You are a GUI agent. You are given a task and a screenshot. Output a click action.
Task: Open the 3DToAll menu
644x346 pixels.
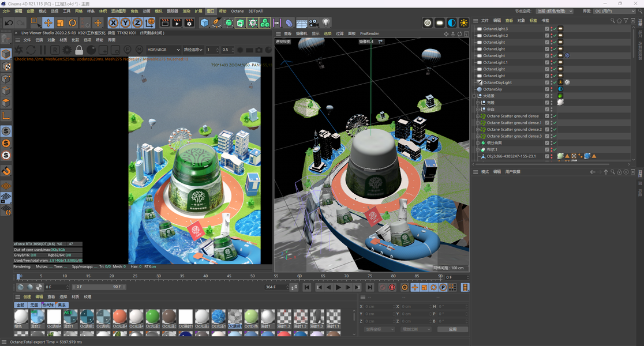click(x=256, y=11)
